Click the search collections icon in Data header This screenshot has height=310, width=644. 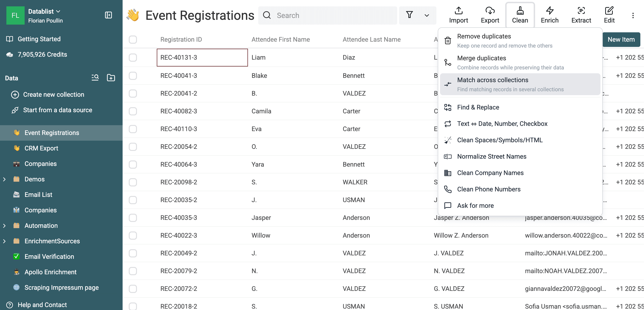pyautogui.click(x=95, y=78)
